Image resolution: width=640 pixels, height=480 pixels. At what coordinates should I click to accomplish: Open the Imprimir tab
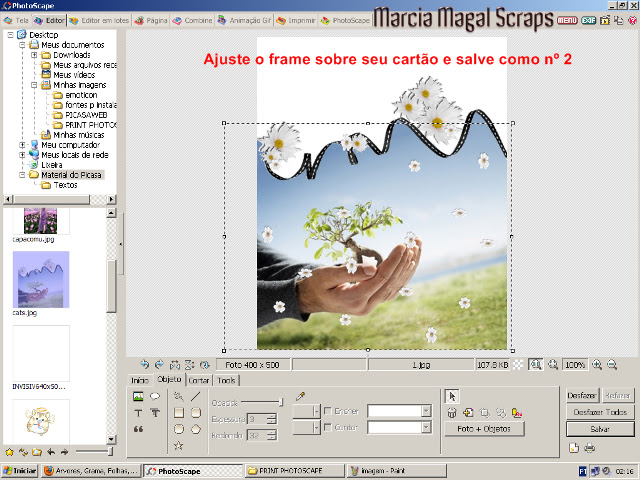tap(296, 20)
